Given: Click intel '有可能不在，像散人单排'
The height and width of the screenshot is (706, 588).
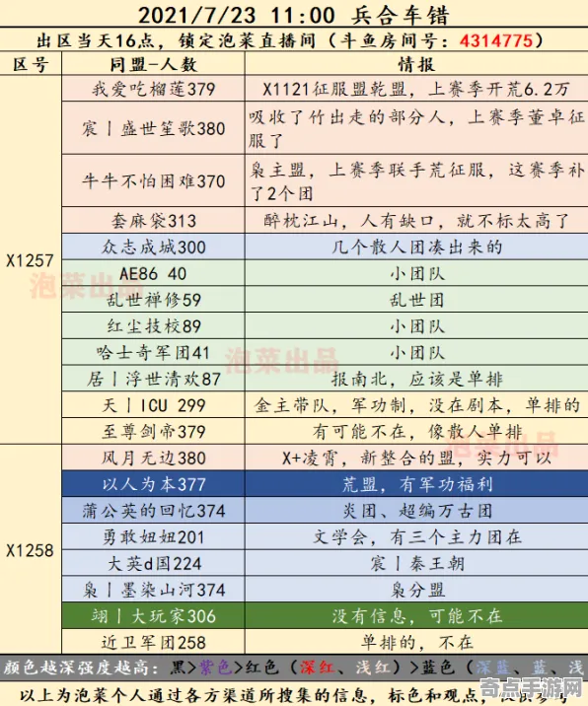Looking at the screenshot, I should (416, 431).
